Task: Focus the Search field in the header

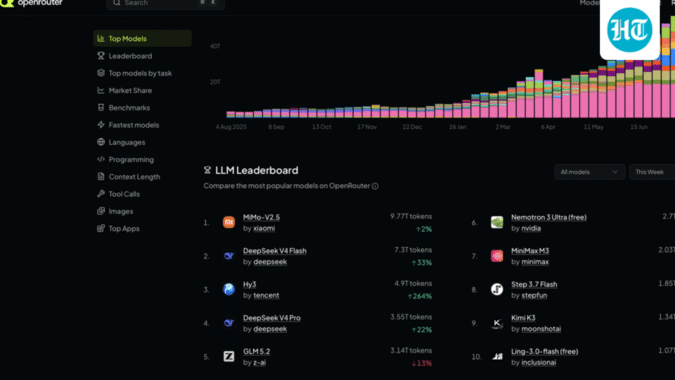Action: click(165, 3)
